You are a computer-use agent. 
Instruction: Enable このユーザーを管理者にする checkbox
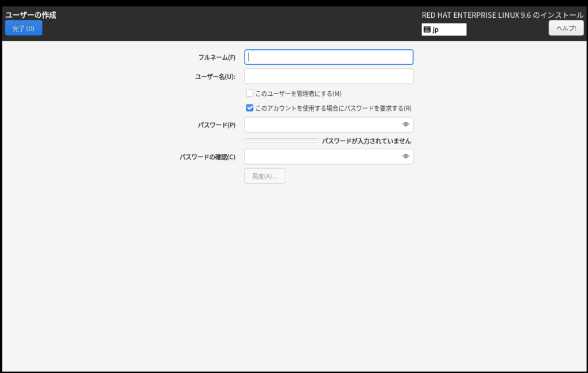[x=250, y=94]
